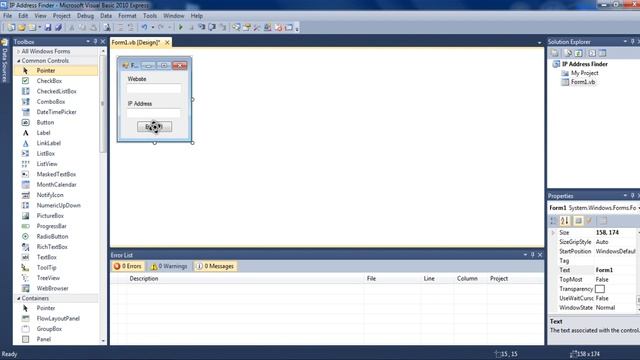The image size is (640, 360).
Task: Click the IP Address text field on form
Action: [x=154, y=113]
